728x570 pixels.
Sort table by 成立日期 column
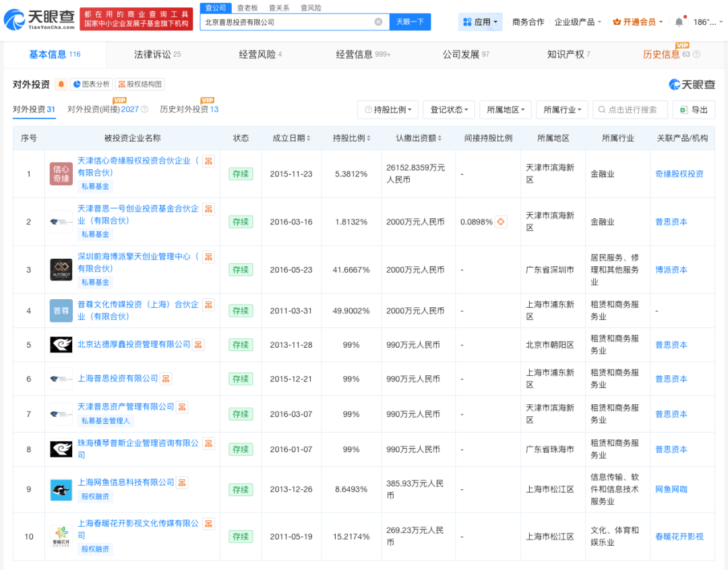292,138
